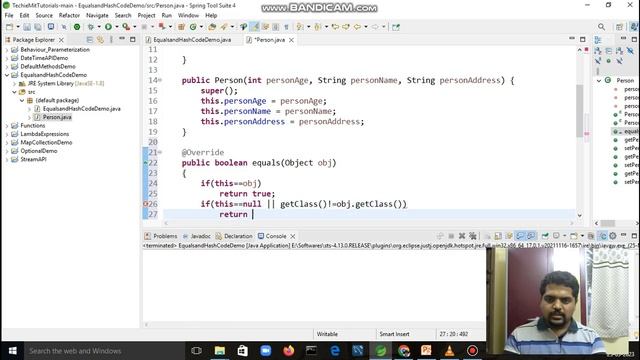This screenshot has width=640, height=360.
Task: Click Search the web and Windows box
Action: (104, 351)
